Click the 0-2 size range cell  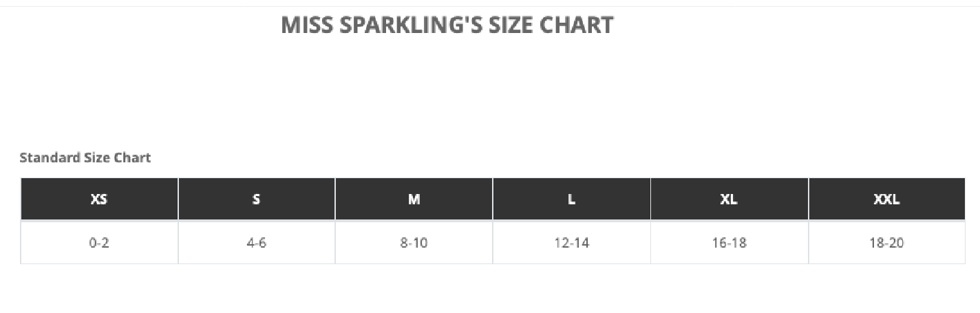(x=99, y=243)
